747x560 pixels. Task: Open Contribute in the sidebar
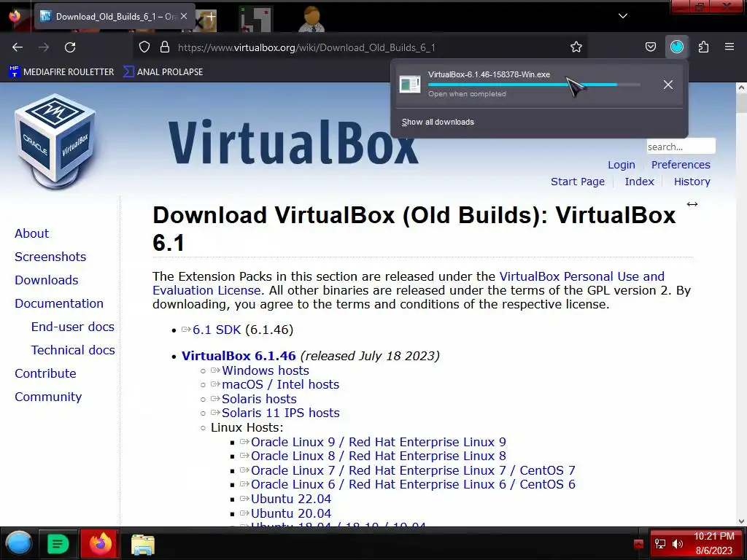click(x=45, y=373)
